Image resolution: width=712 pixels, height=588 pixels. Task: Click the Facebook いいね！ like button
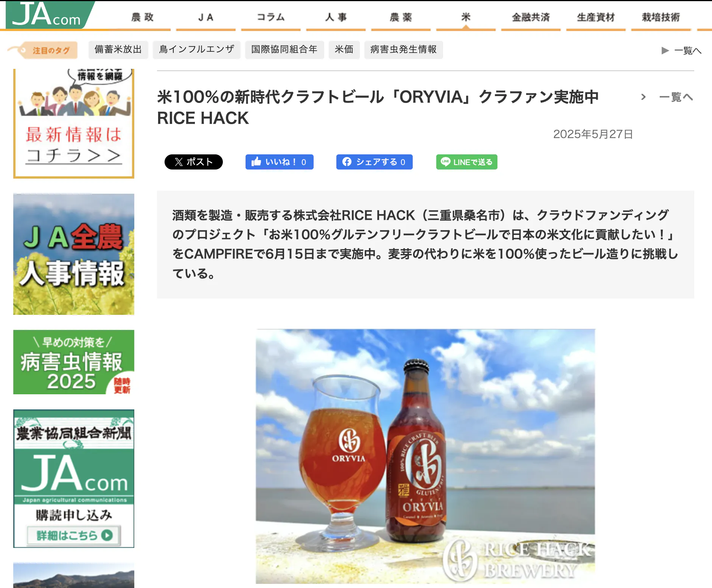pyautogui.click(x=279, y=162)
